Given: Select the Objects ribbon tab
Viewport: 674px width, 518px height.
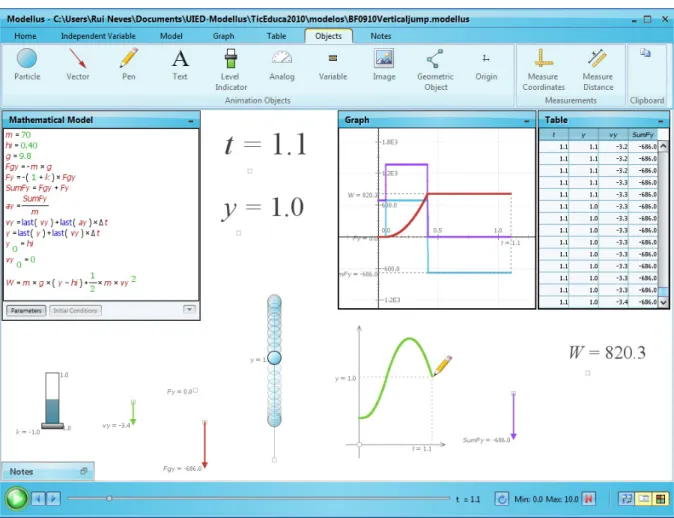Looking at the screenshot, I should 328,36.
